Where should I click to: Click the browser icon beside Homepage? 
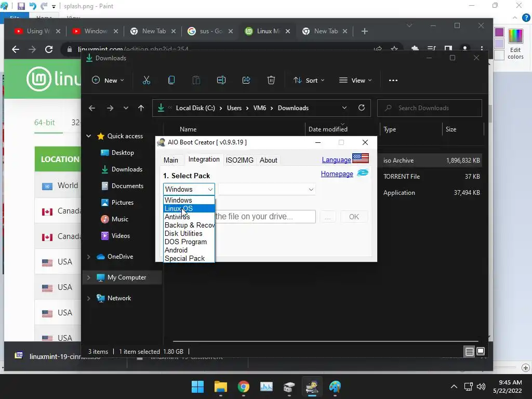pos(363,173)
